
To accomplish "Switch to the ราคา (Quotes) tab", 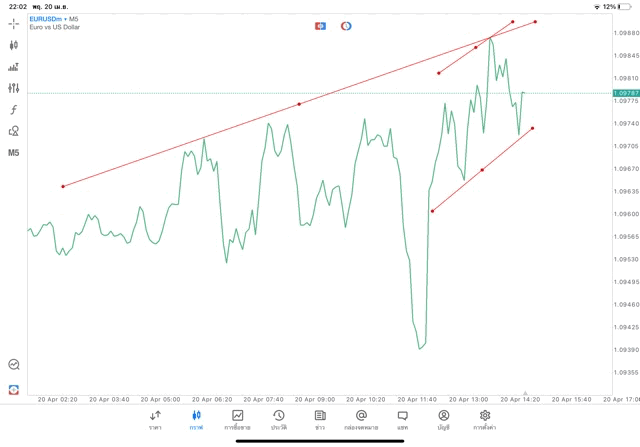I will coord(155,419).
